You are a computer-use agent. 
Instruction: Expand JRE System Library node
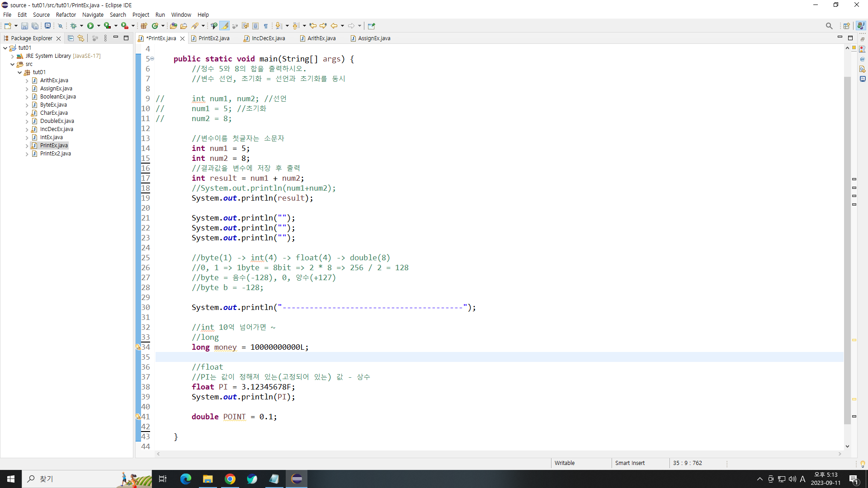(x=13, y=56)
